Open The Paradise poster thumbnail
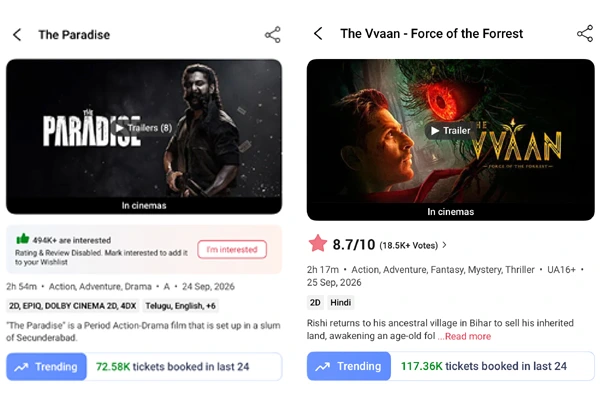The width and height of the screenshot is (600, 400). click(144, 137)
